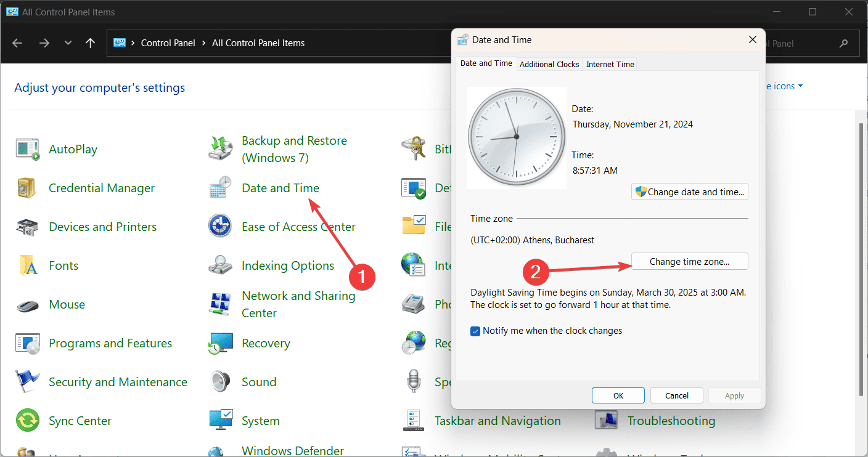
Task: Open the Taskbar and Navigation icon
Action: tap(413, 421)
